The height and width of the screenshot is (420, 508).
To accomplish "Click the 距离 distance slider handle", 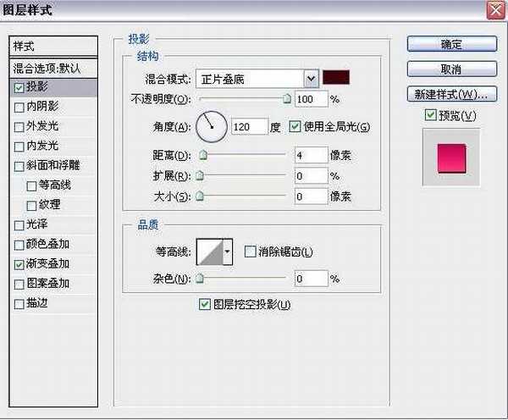I will click(x=203, y=155).
